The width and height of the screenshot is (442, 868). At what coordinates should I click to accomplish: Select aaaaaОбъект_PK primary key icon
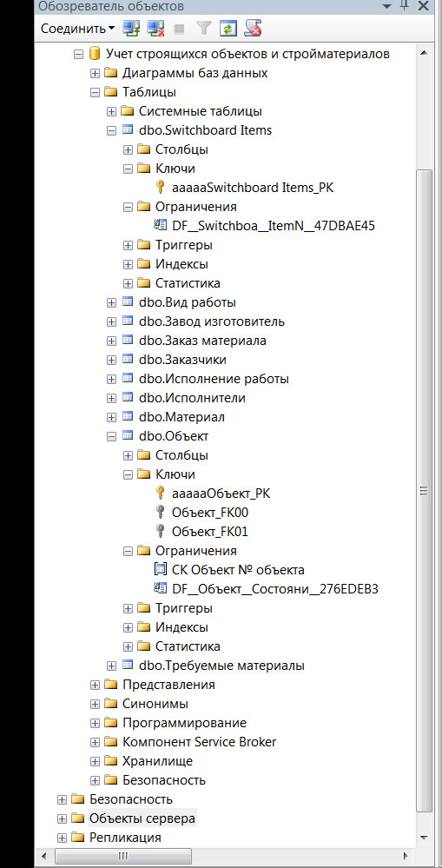161,493
